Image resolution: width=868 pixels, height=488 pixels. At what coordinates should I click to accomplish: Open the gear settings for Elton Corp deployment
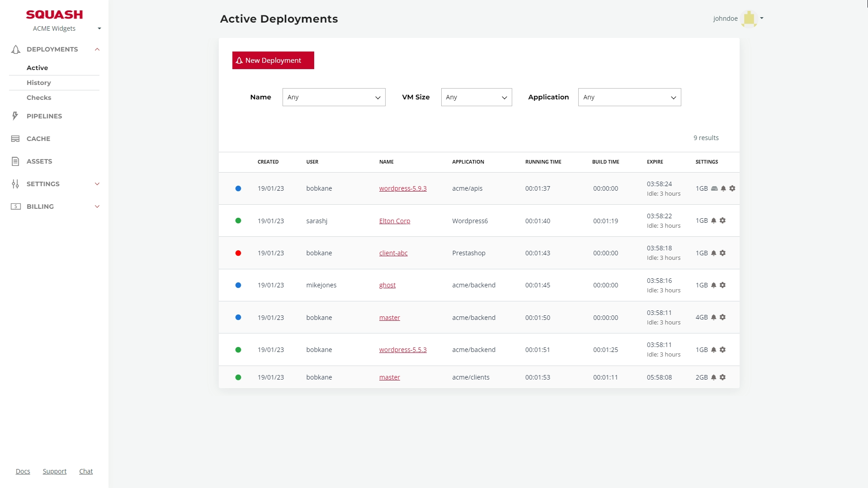point(722,221)
